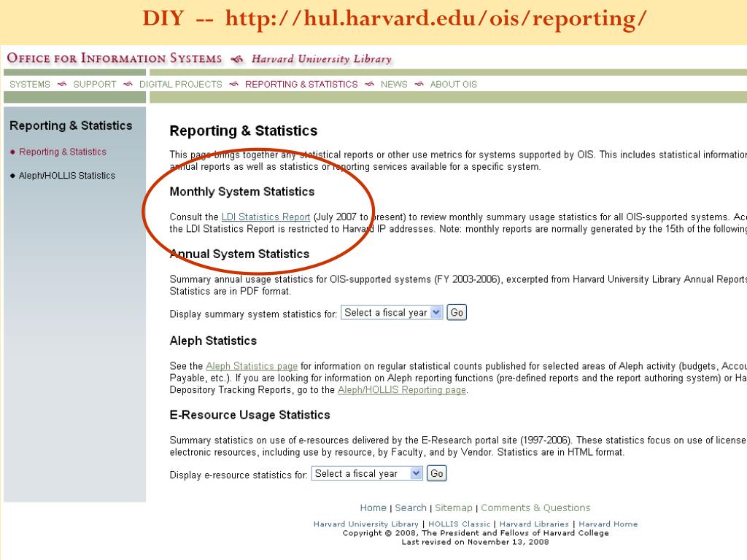This screenshot has width=747, height=560.
Task: Open the SUPPORT navigation item
Action: tap(95, 85)
